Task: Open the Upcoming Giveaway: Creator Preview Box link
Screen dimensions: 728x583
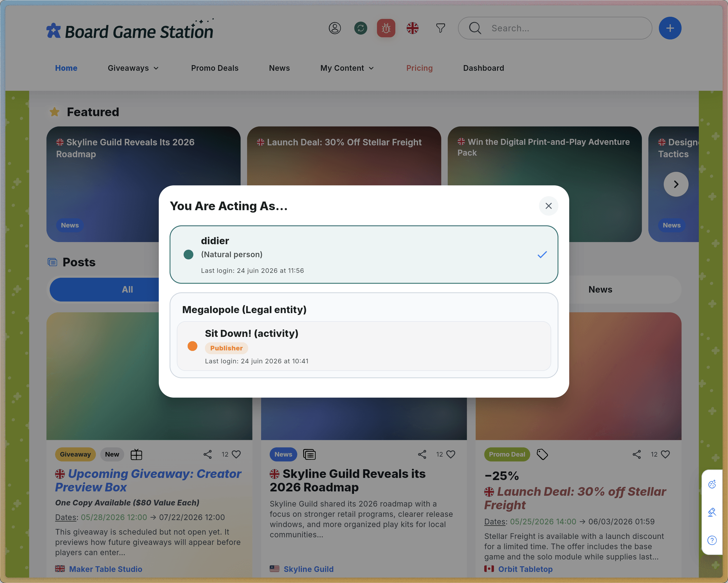Action: 148,480
